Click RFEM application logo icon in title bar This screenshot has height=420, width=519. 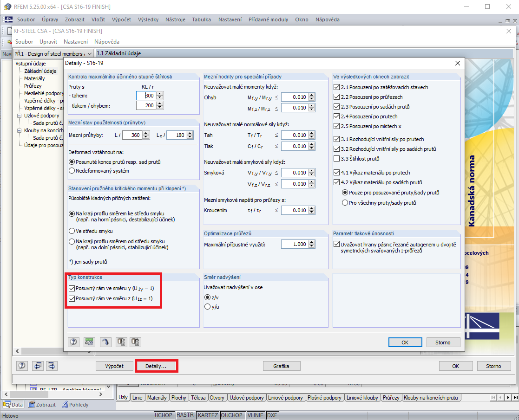click(7, 6)
